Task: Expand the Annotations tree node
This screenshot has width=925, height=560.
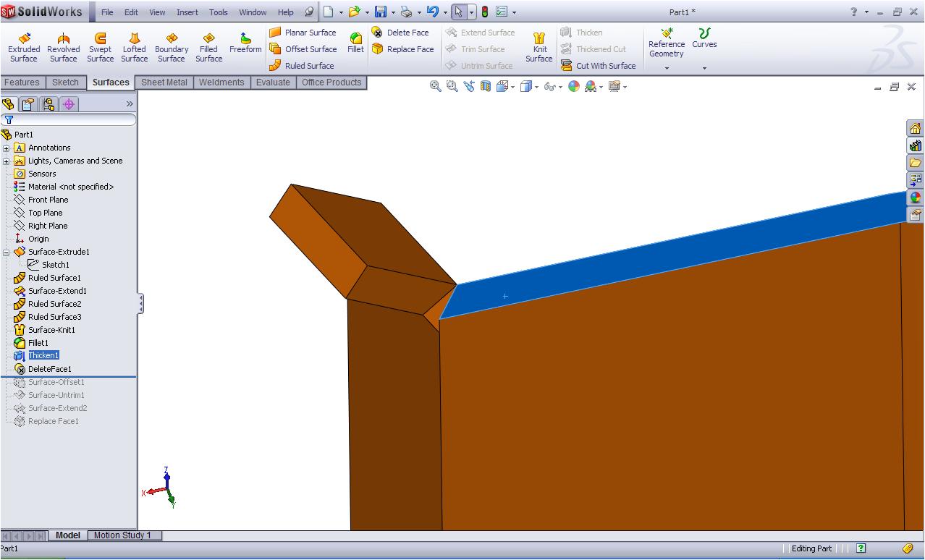Action: [x=7, y=148]
